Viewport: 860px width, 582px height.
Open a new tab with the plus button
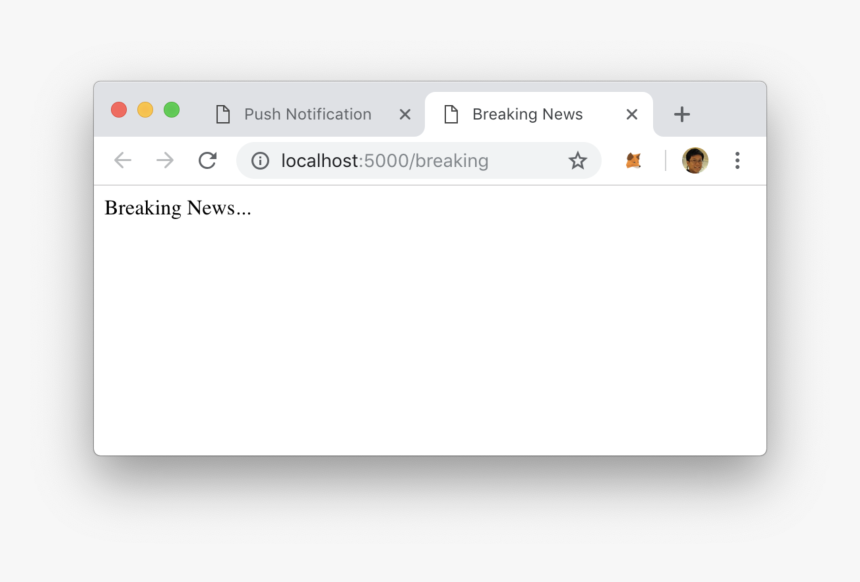(681, 114)
